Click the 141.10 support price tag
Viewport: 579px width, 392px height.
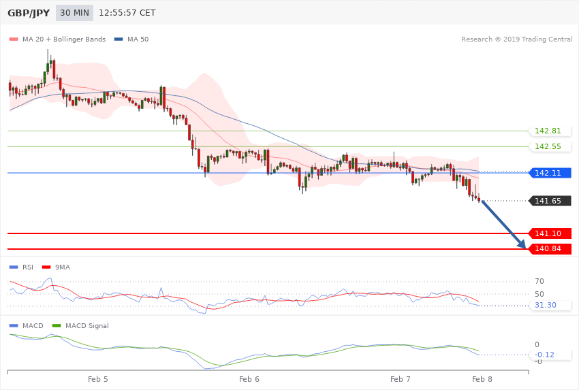(550, 233)
